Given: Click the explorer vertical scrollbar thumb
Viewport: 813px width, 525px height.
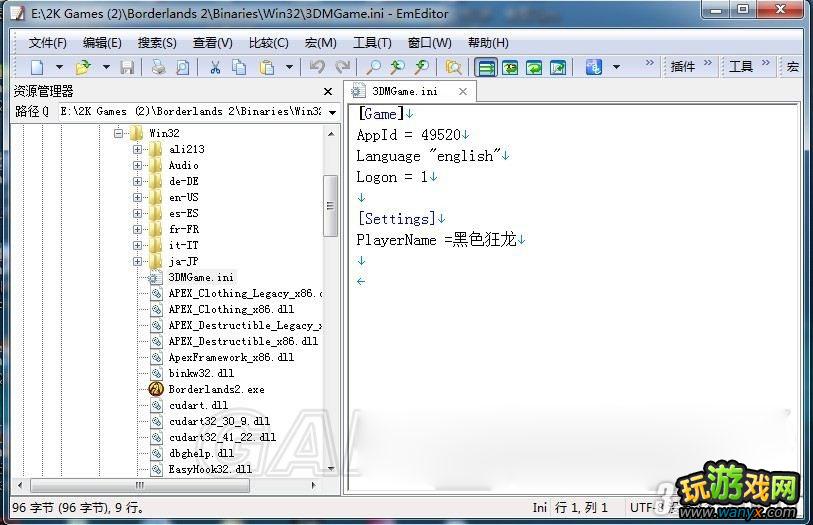Looking at the screenshot, I should pos(330,206).
